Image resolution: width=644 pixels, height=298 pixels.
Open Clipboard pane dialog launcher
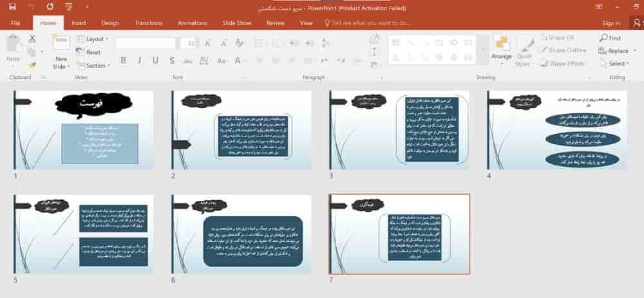44,78
